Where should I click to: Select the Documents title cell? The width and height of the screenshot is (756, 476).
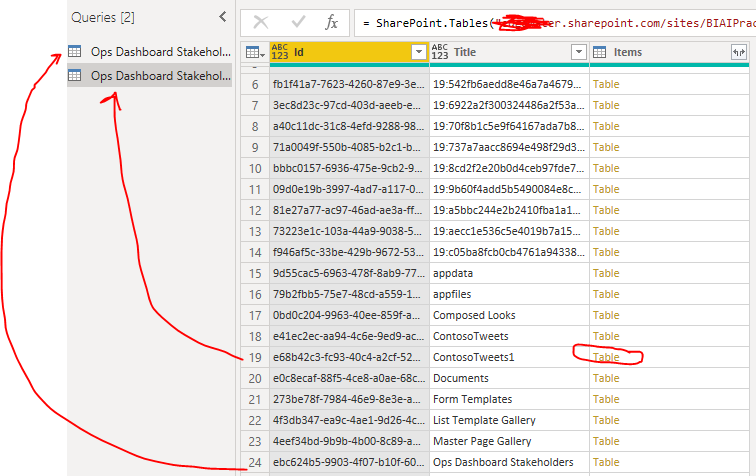click(x=509, y=378)
